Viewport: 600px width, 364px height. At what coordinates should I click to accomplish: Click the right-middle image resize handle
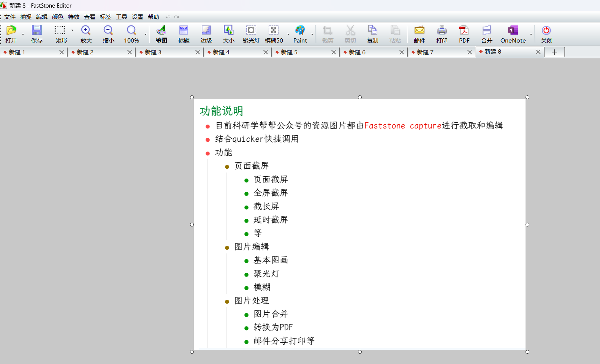527,225
